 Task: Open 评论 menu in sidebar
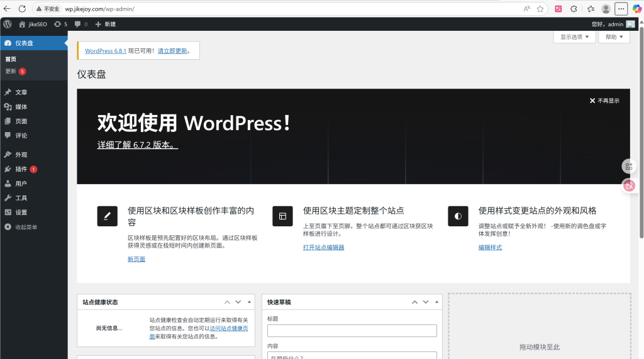coord(34,136)
